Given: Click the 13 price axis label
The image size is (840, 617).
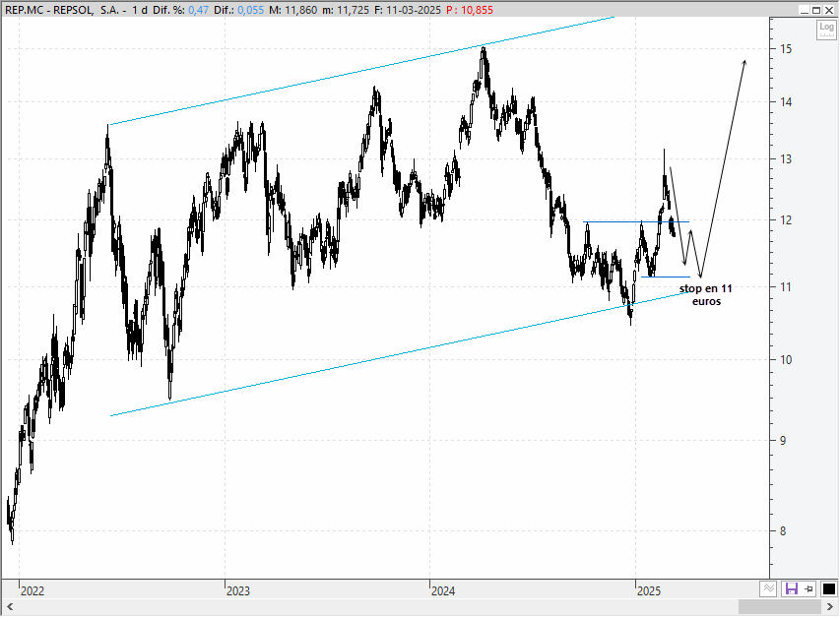Looking at the screenshot, I should click(x=786, y=159).
